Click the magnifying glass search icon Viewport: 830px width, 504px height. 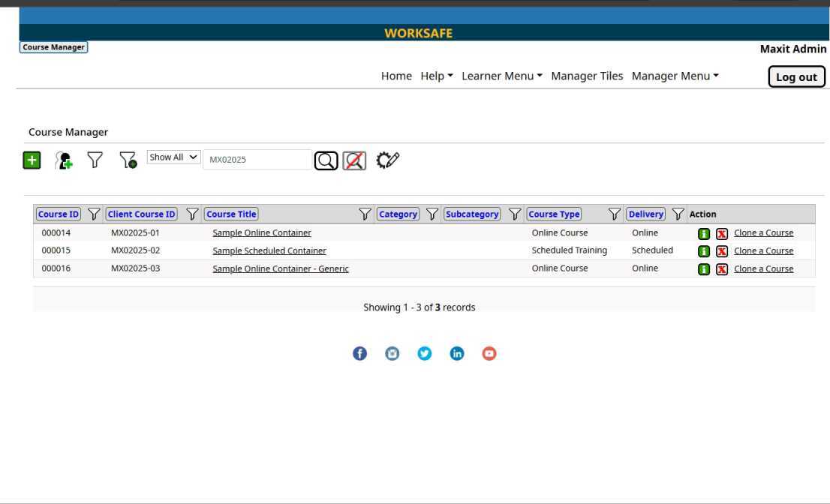[x=326, y=160]
